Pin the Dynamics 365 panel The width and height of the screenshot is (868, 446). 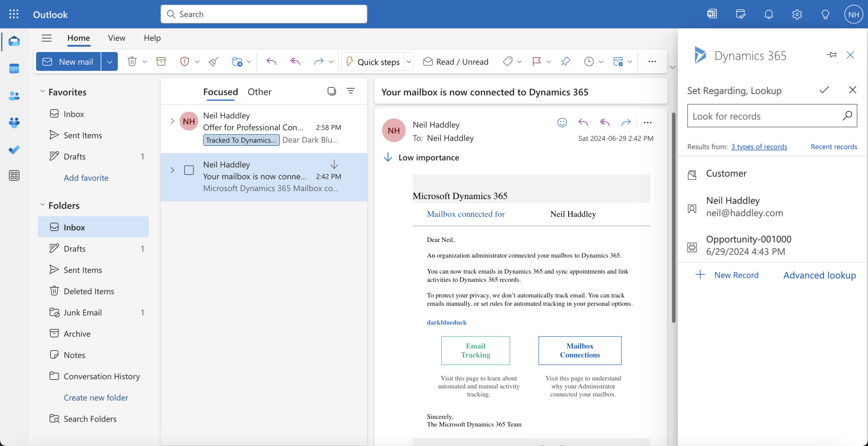pyautogui.click(x=832, y=54)
